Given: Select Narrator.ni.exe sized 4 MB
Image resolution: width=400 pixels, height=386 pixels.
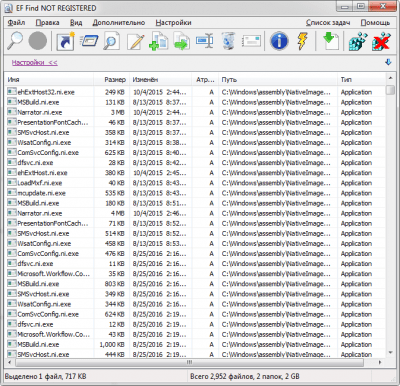Looking at the screenshot, I should pyautogui.click(x=40, y=213).
